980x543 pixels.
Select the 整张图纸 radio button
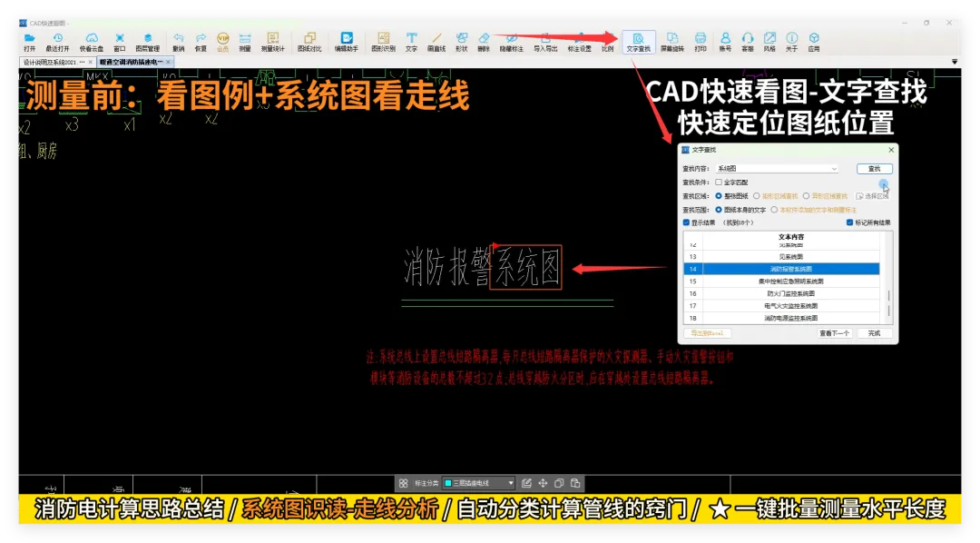(719, 196)
